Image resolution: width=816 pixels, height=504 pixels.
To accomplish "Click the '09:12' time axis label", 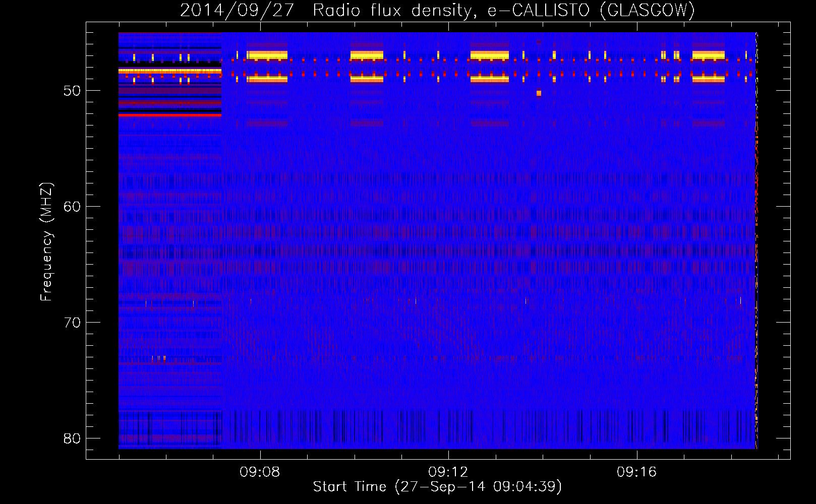I will (x=448, y=472).
